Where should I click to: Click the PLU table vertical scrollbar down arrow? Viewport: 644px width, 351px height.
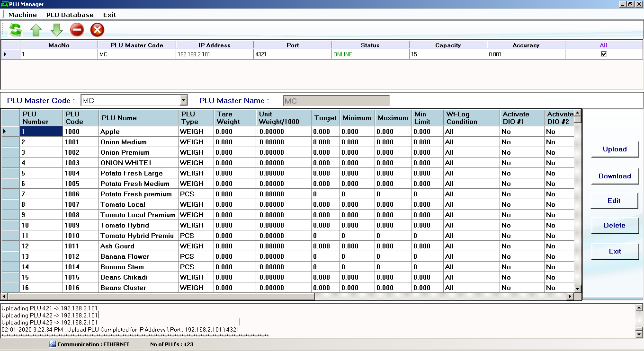point(577,288)
